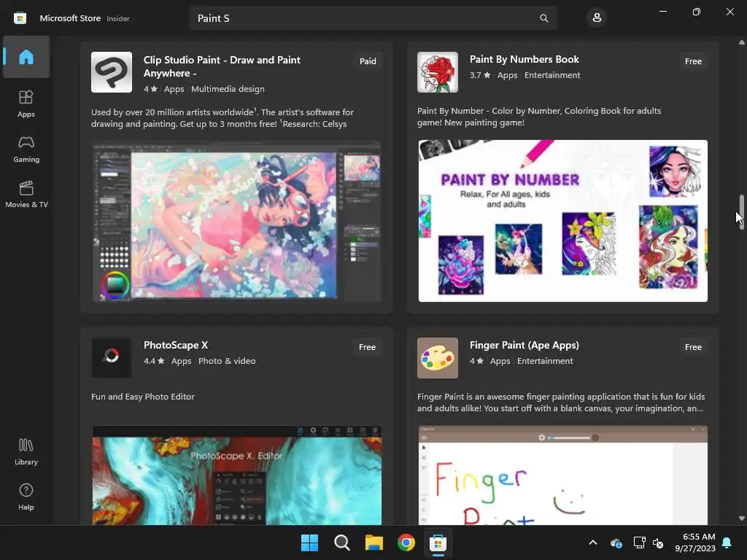Open the Windows Start menu

tap(309, 542)
